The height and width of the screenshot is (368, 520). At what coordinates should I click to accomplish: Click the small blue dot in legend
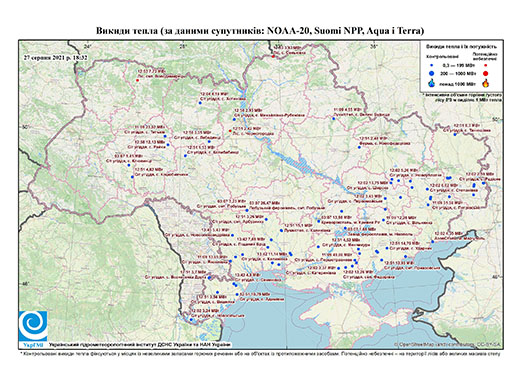tap(432, 65)
